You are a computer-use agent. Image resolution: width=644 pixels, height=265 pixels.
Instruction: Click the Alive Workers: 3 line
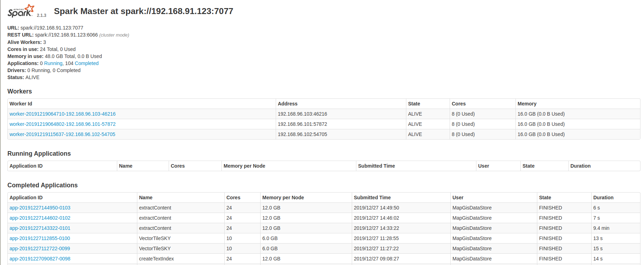(27, 42)
